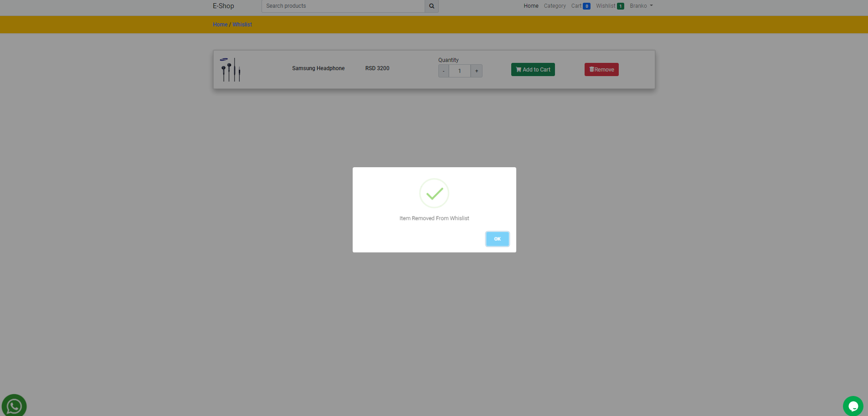Screen dimensions: 868x416
Task: Click the Samsung Headphone product thumbnail
Action: (x=230, y=68)
